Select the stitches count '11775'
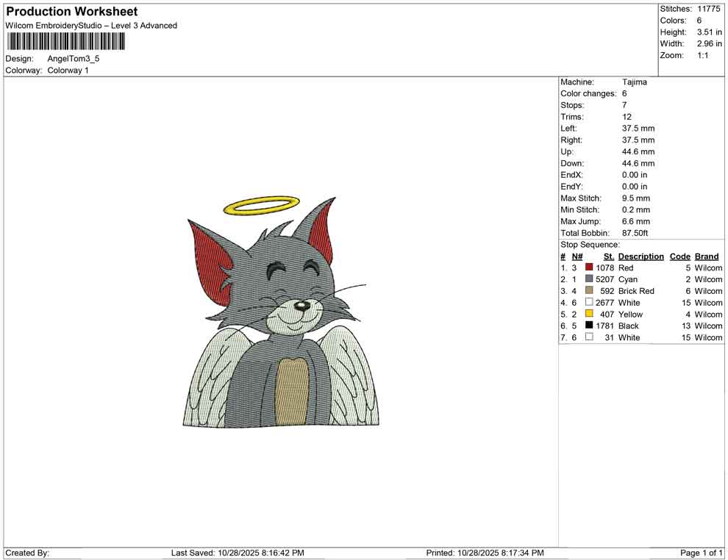Viewport: 728px width, 560px height. 708,9
